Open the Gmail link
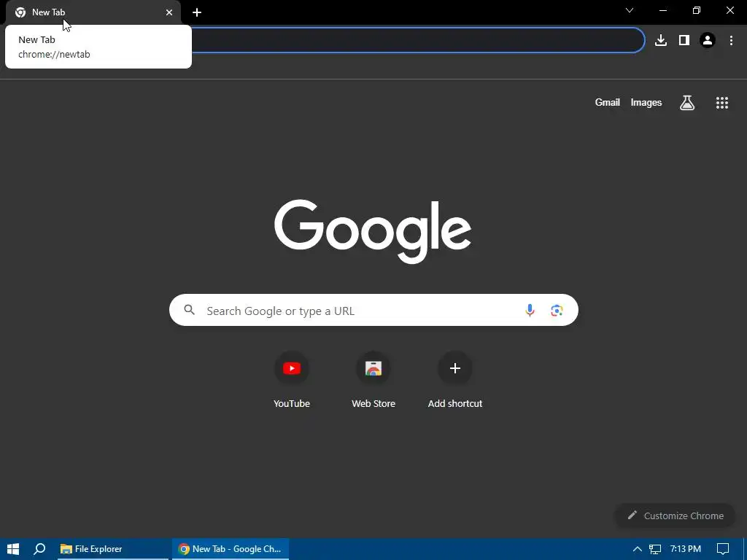The height and width of the screenshot is (560, 747). pyautogui.click(x=608, y=102)
